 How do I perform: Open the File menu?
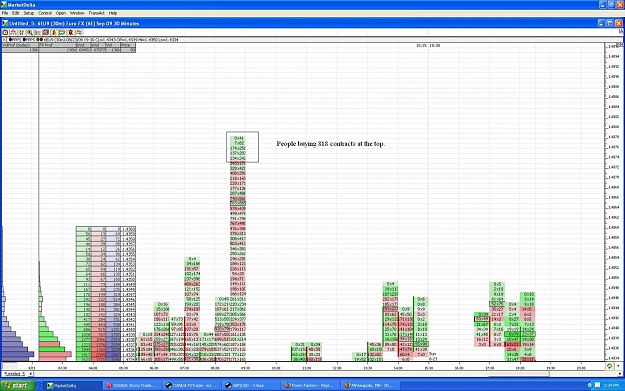[x=5, y=13]
